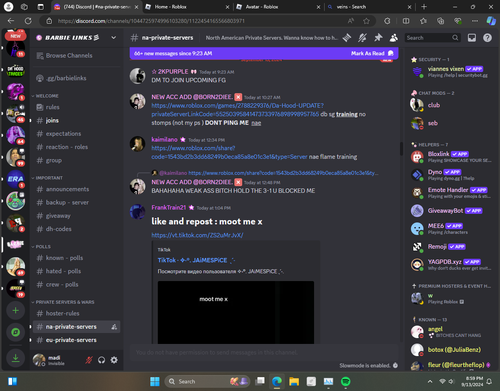The image size is (500, 391).
Task: Click Download Apps arrow icon
Action: [15, 358]
